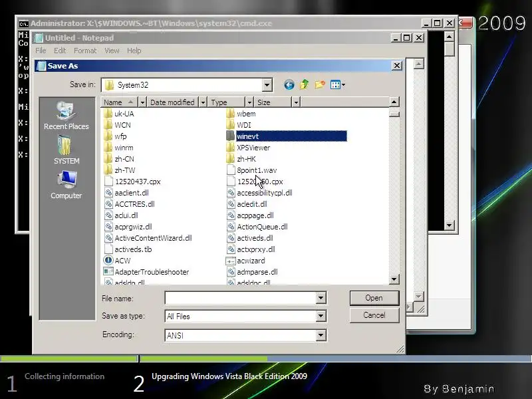The height and width of the screenshot is (399, 532).
Task: Expand the Save in folder dropdown
Action: click(x=267, y=85)
